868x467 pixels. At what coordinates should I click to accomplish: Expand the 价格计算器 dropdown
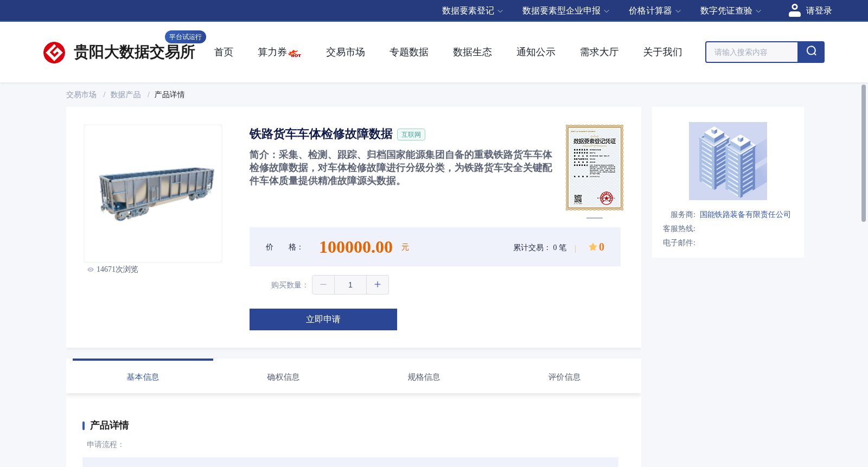(x=655, y=11)
